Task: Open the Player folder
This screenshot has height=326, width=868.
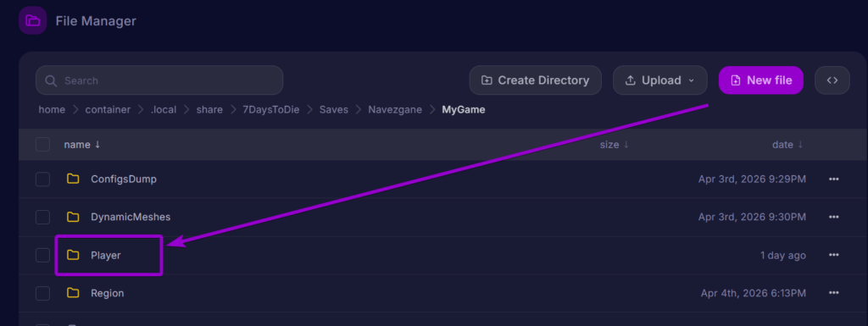Action: (x=106, y=255)
